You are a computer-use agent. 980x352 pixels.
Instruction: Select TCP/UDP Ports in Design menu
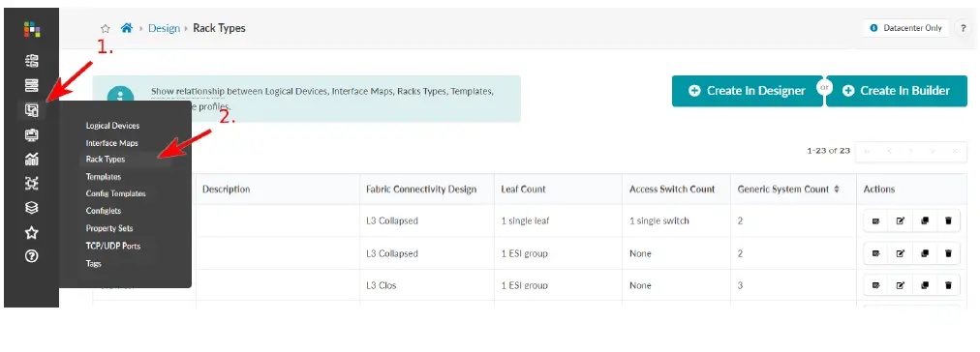pos(113,246)
